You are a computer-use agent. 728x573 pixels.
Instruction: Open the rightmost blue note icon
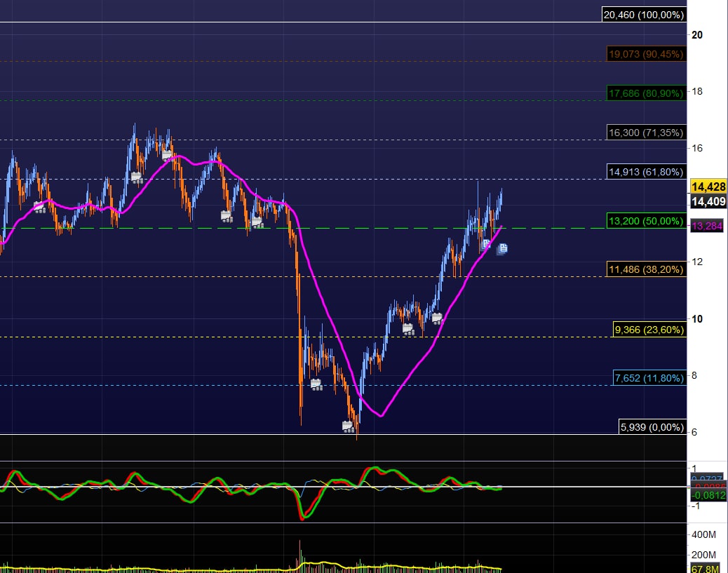click(502, 248)
